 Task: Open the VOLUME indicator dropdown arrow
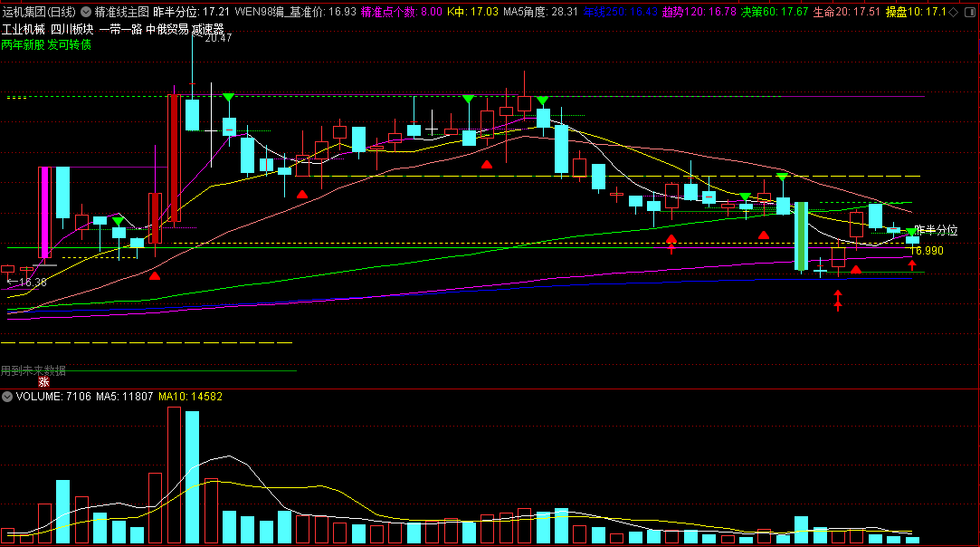[x=7, y=397]
